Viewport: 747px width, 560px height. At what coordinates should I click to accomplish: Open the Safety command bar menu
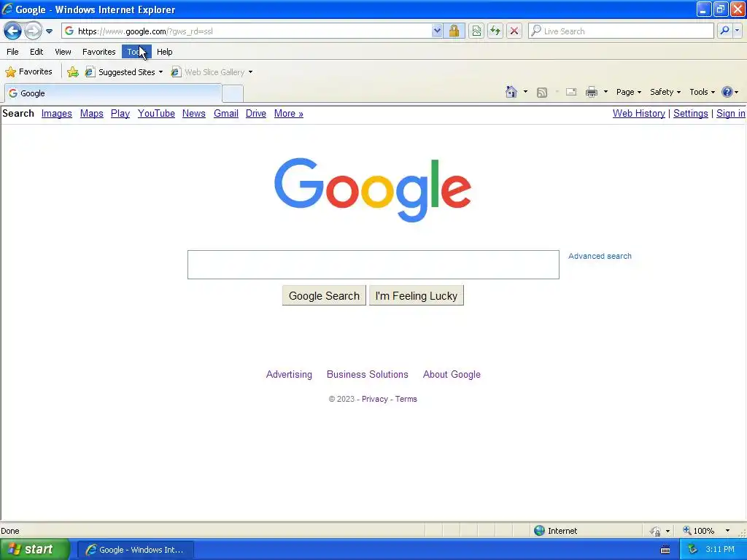click(665, 92)
